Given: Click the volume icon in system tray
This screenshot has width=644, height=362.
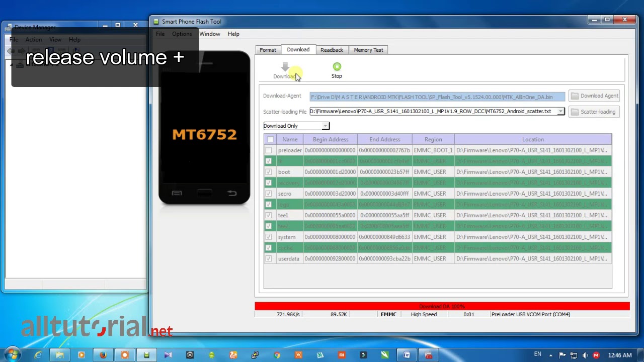Looking at the screenshot, I should click(584, 355).
